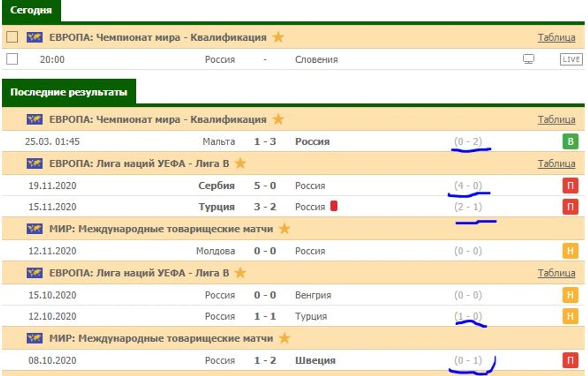Check the box in today's ЕВРОПА league header
The image size is (588, 376).
(x=12, y=37)
